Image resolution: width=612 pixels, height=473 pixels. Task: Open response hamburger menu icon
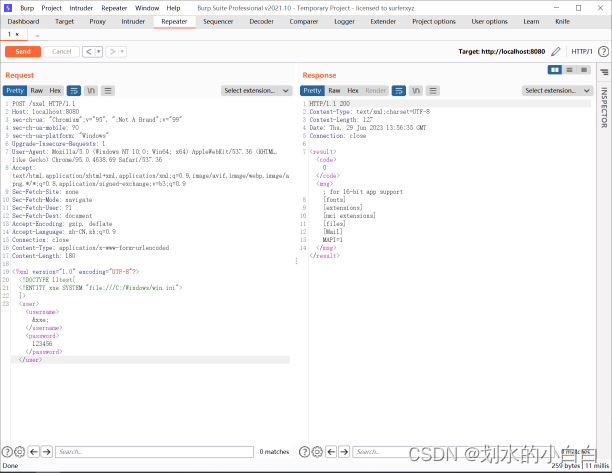(433, 91)
